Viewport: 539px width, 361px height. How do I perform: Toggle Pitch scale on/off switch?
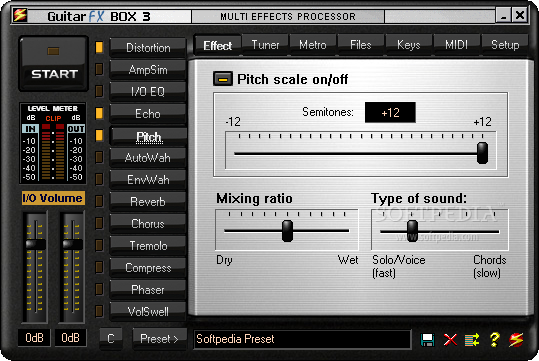[x=223, y=79]
